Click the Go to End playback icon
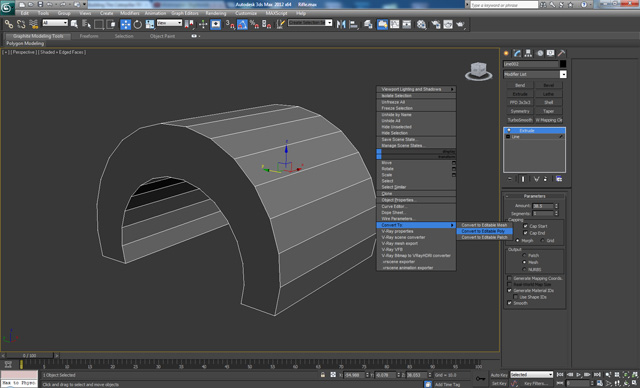The image size is (640, 388). tap(597, 375)
